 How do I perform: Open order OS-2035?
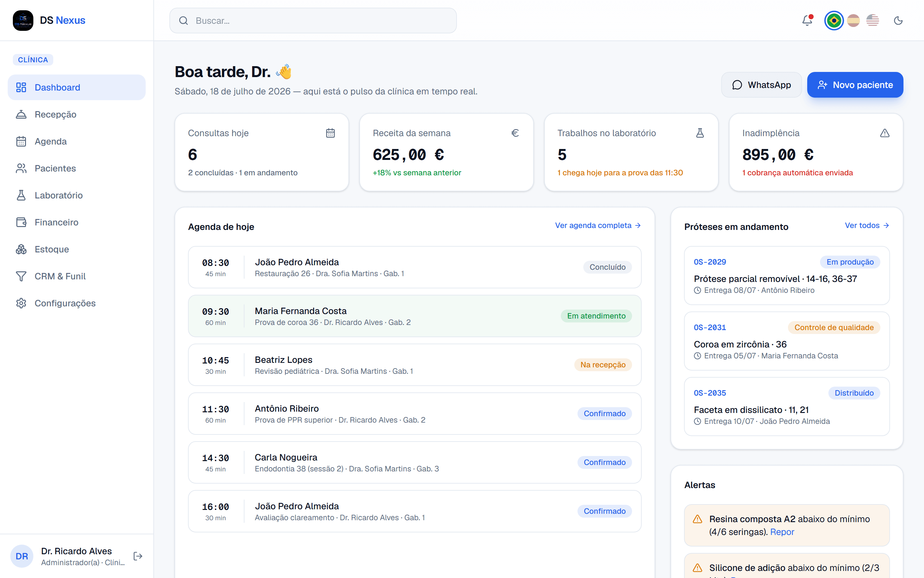click(x=787, y=407)
